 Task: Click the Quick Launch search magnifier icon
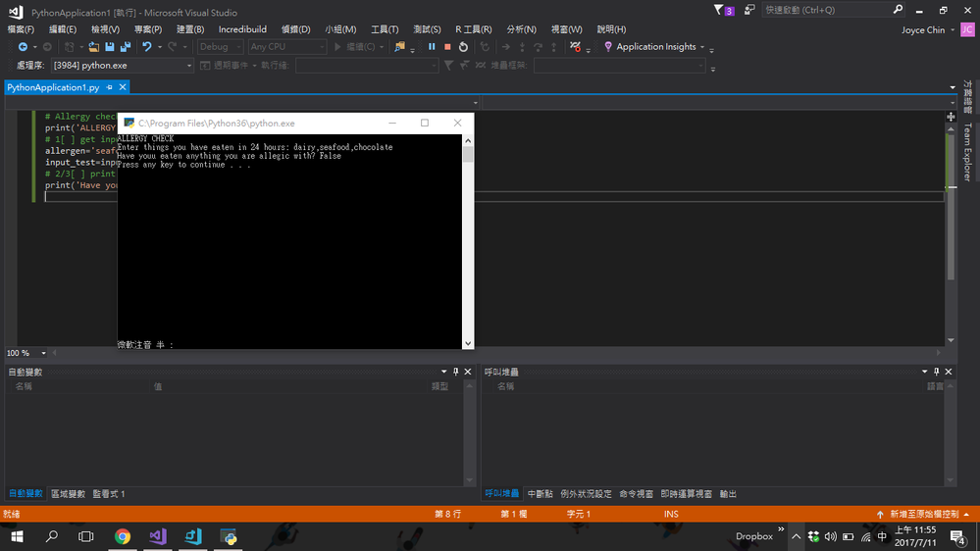coord(898,10)
